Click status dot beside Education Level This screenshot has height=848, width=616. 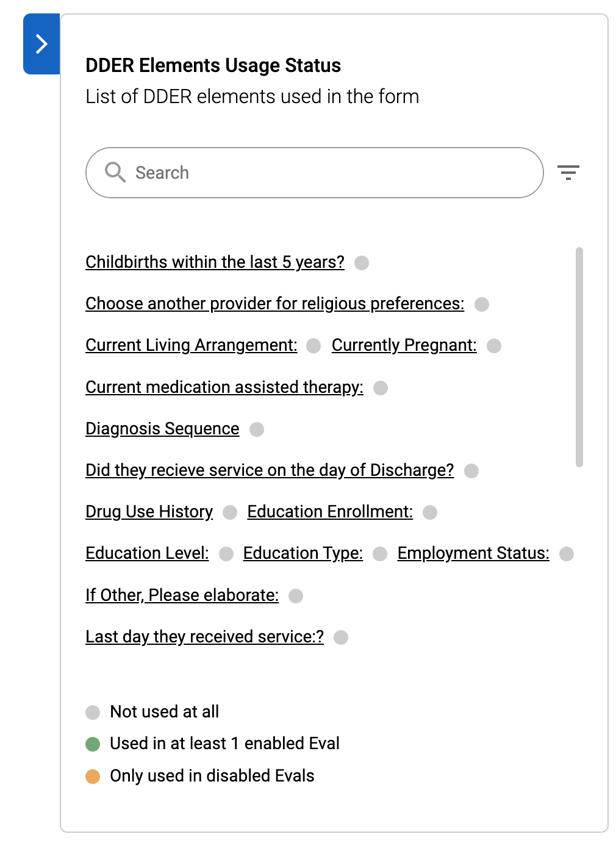pyautogui.click(x=226, y=554)
